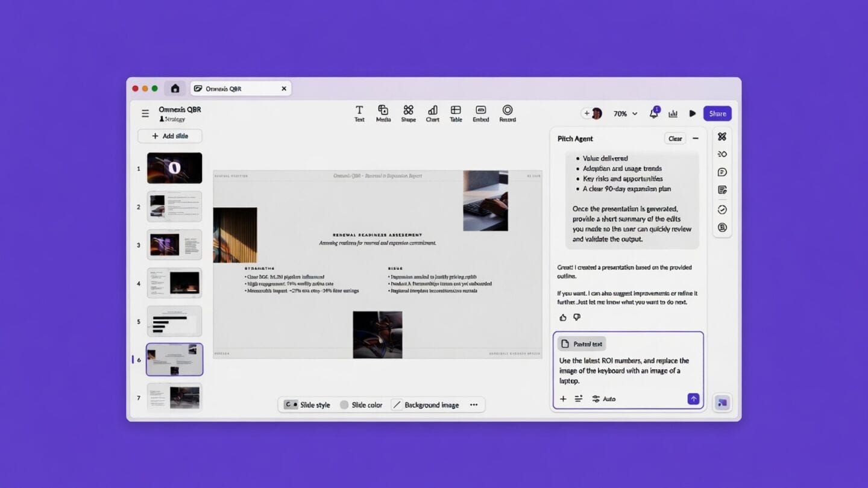
Task: Open the animations icon in right sidebar
Action: 722,154
